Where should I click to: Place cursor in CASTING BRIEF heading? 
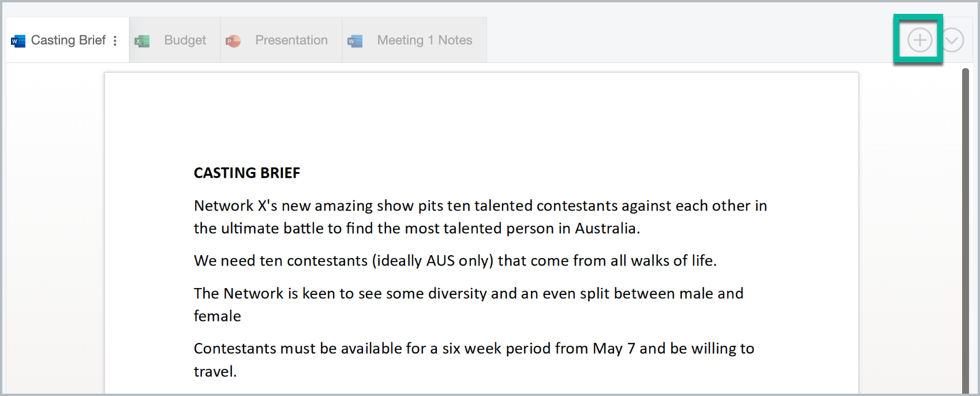pyautogui.click(x=247, y=173)
